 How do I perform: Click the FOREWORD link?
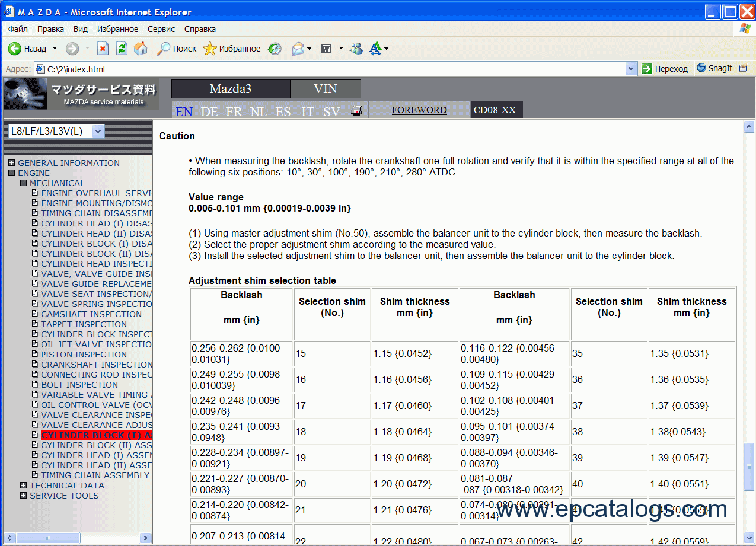[419, 110]
